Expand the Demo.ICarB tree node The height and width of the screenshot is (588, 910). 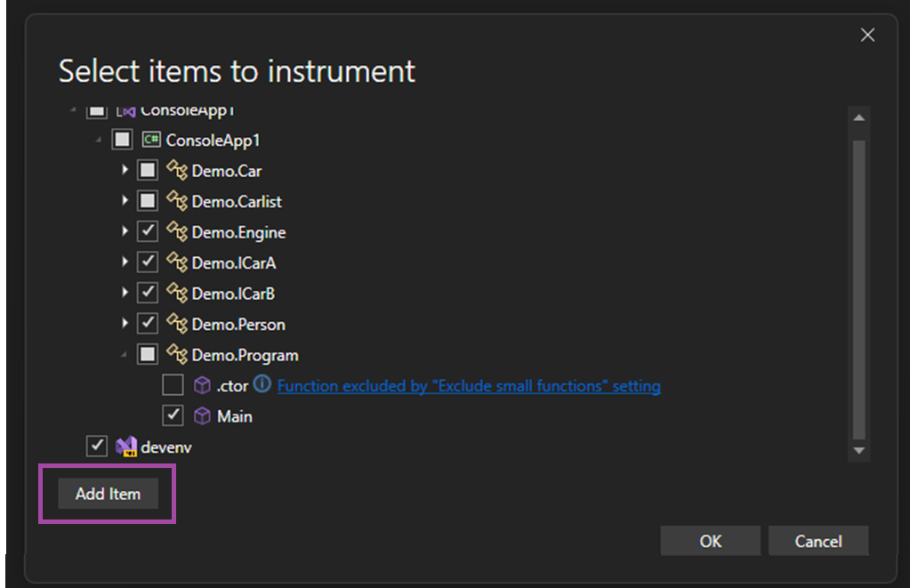(125, 294)
